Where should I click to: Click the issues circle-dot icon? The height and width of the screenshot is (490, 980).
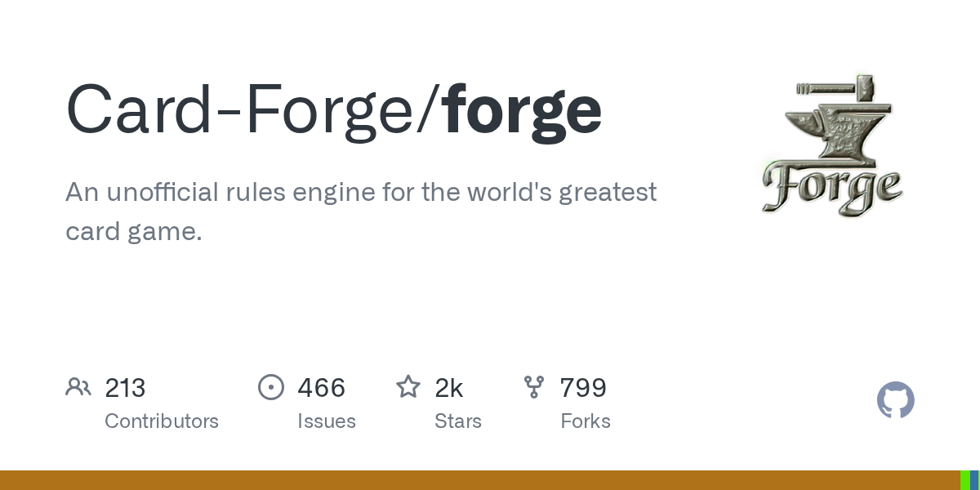pyautogui.click(x=271, y=387)
